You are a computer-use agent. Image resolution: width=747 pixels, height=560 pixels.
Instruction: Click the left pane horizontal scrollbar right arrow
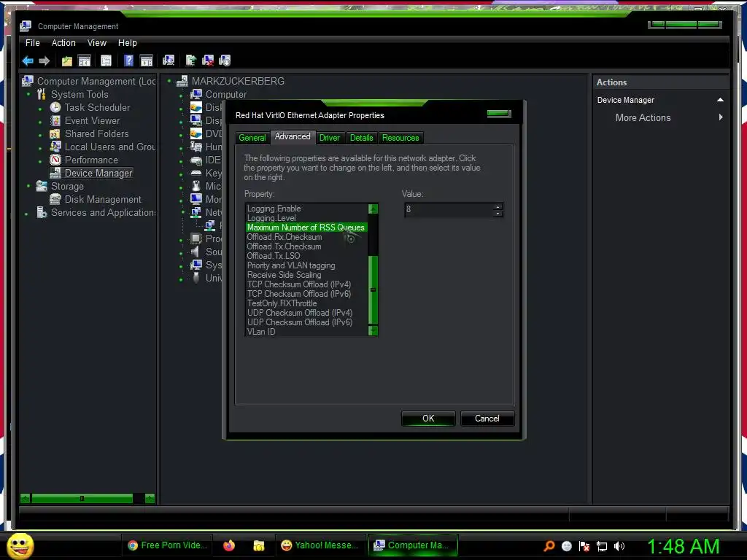(150, 499)
